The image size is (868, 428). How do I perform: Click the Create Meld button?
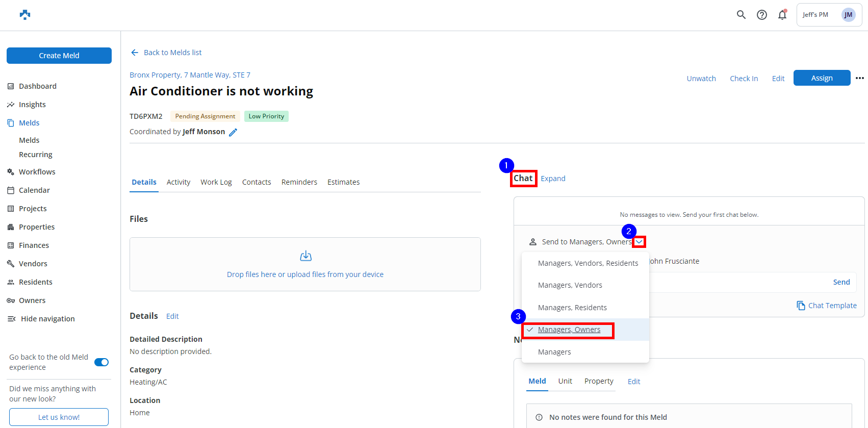click(59, 56)
